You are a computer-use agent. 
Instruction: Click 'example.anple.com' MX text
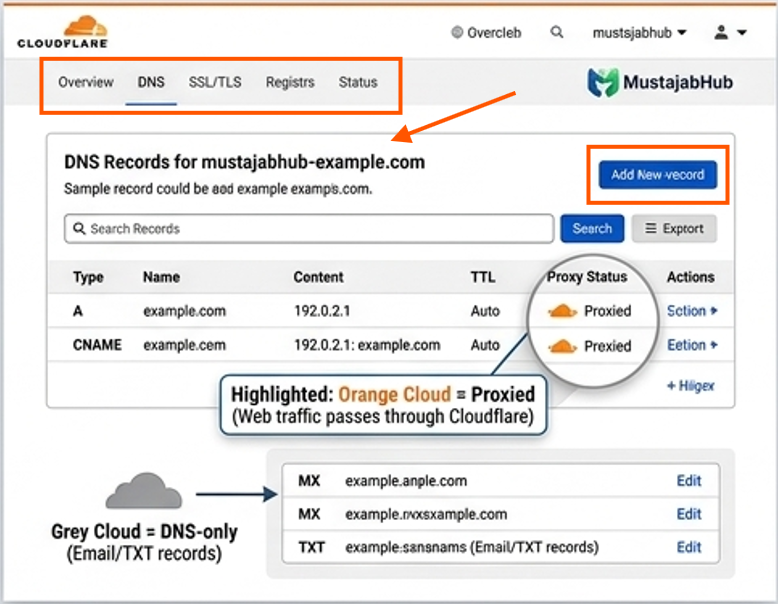pyautogui.click(x=406, y=480)
